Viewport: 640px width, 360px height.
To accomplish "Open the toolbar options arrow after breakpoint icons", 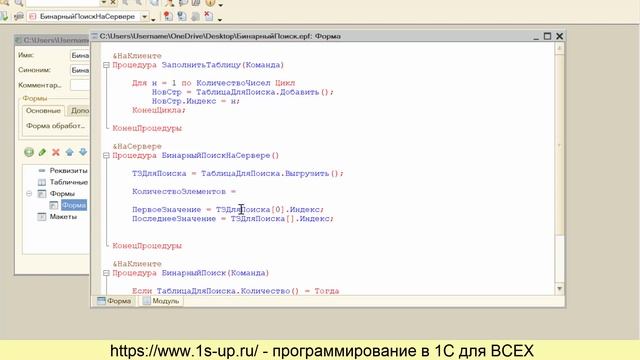I will (x=220, y=19).
